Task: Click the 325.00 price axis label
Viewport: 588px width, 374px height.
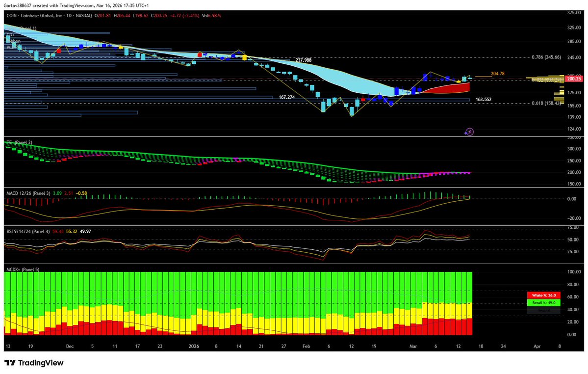Action: coord(574,28)
